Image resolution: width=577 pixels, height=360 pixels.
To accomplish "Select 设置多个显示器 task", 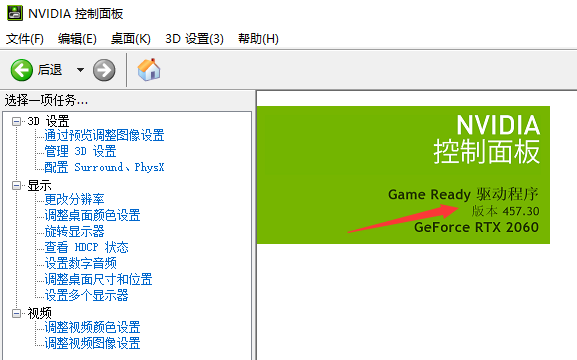I will (86, 296).
